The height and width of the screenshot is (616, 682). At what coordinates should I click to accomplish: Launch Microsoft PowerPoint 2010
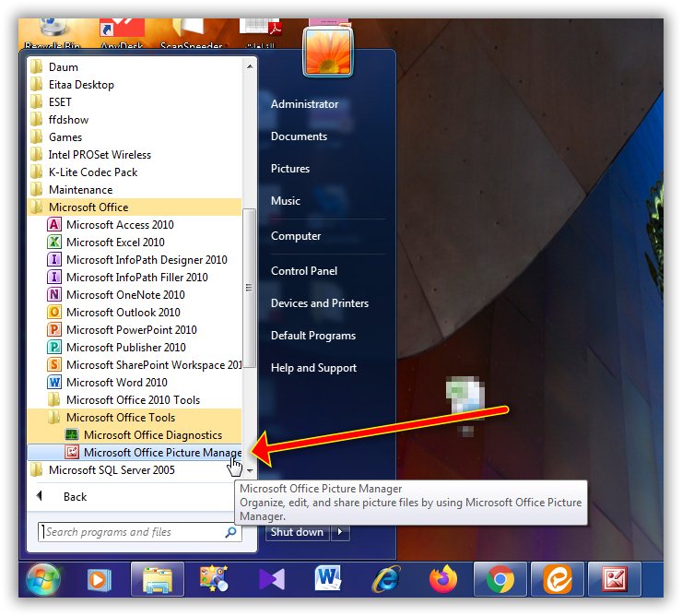point(131,330)
